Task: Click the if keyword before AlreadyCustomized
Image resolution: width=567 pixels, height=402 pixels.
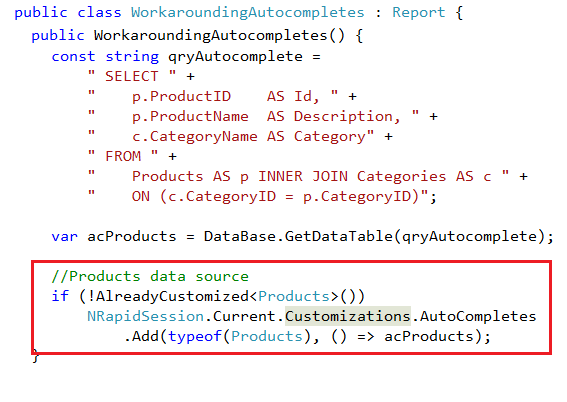Action: (60, 296)
